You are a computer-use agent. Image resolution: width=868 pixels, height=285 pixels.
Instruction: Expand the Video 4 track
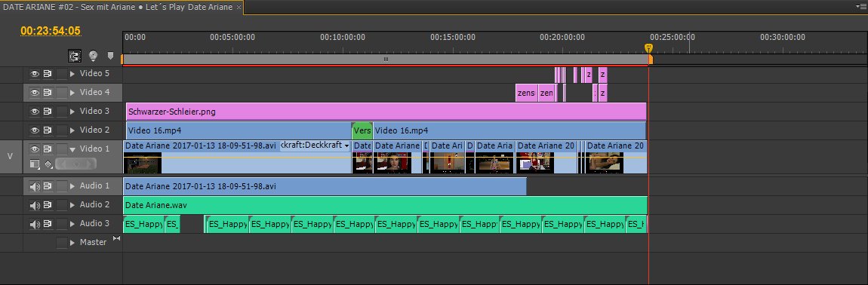point(72,93)
